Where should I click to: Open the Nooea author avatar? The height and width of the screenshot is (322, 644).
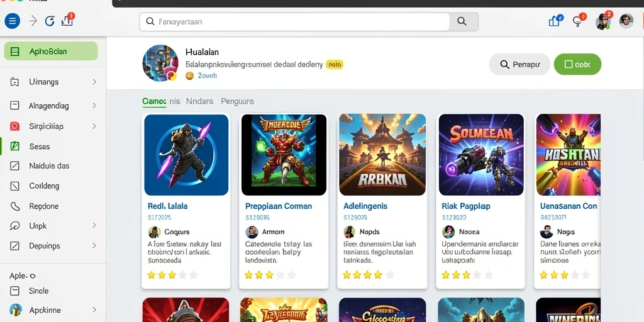pos(448,232)
